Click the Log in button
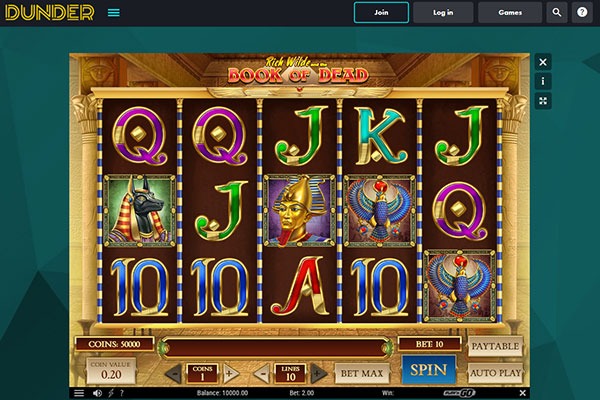Screen dimensions: 600x400 [443, 13]
